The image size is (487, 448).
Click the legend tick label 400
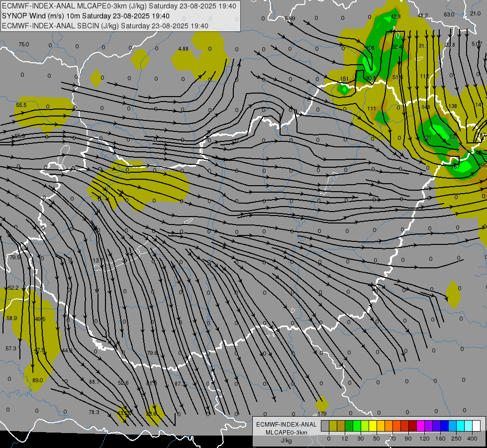(472, 439)
